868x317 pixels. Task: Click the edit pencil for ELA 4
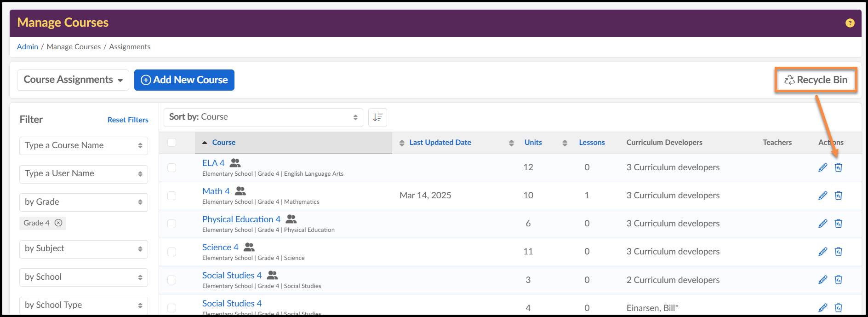point(822,167)
